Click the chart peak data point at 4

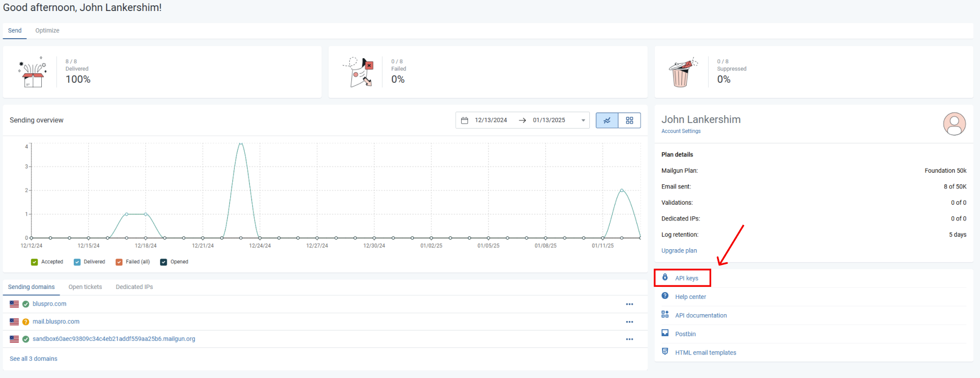point(241,143)
